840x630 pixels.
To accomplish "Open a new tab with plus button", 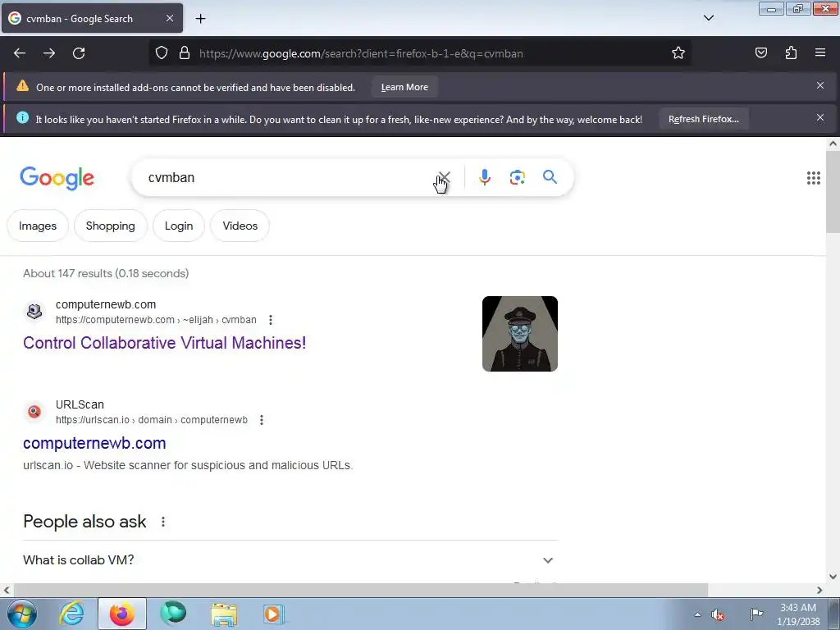I will point(200,19).
